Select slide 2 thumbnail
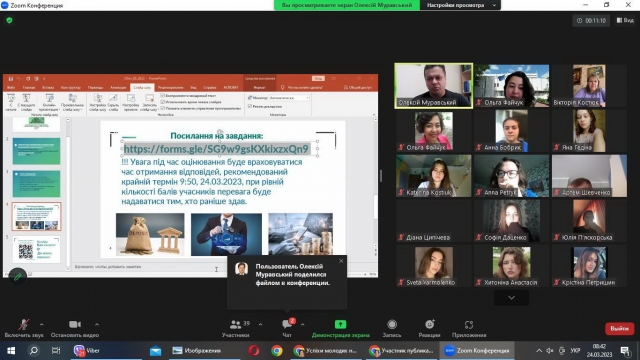The width and height of the screenshot is (640, 360). point(36,151)
